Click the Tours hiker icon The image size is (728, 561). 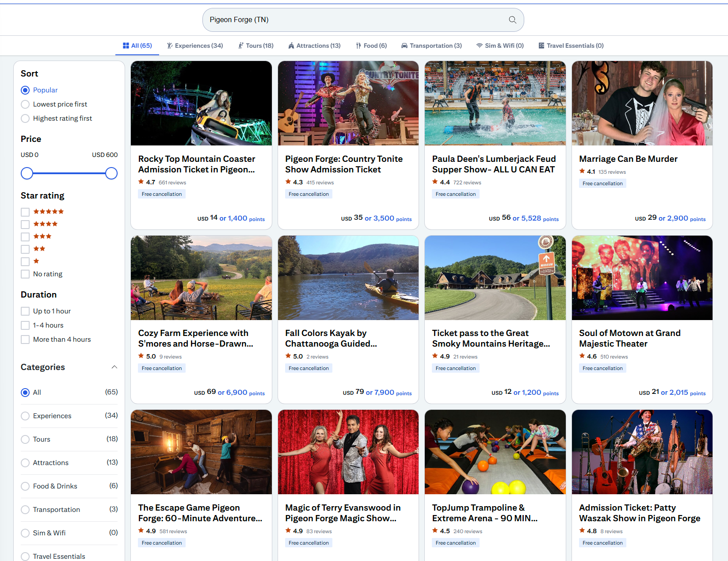[241, 46]
